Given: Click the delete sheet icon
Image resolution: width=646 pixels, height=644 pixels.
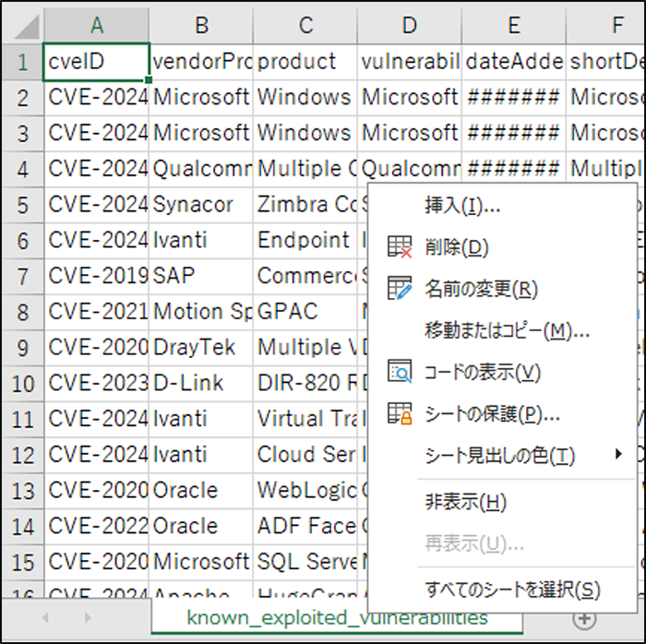Looking at the screenshot, I should coord(400,246).
